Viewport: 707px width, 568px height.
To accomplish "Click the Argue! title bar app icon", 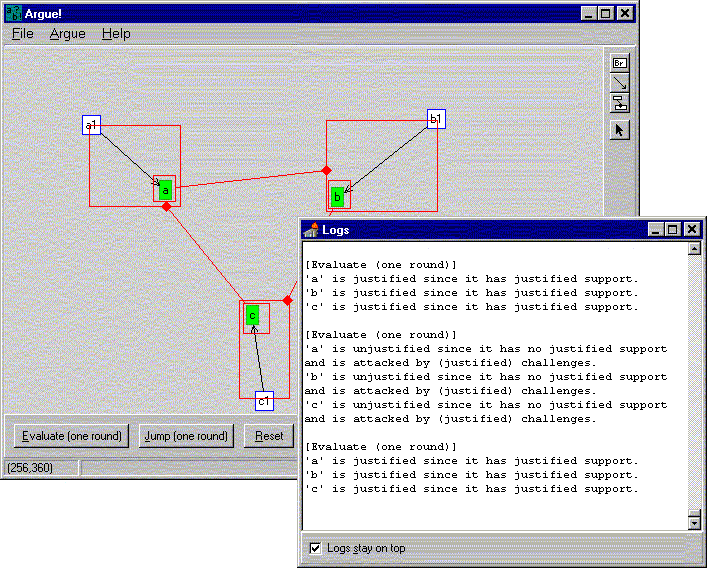I will point(14,13).
